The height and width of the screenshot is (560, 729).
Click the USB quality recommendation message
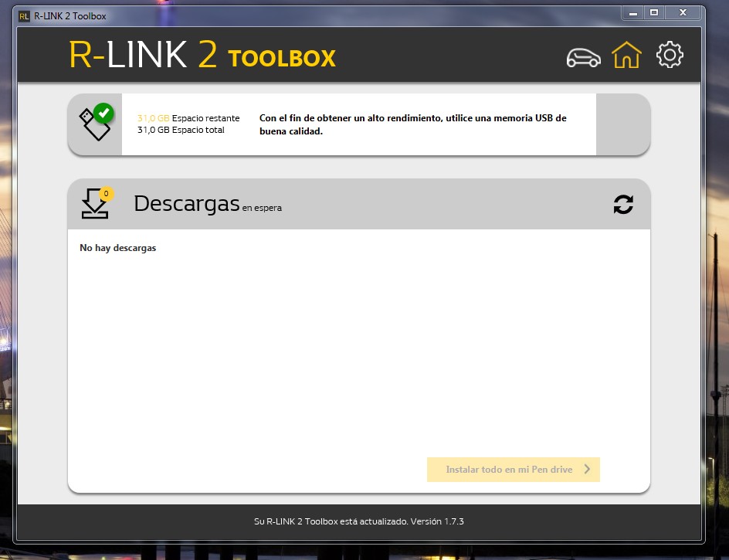coord(413,124)
